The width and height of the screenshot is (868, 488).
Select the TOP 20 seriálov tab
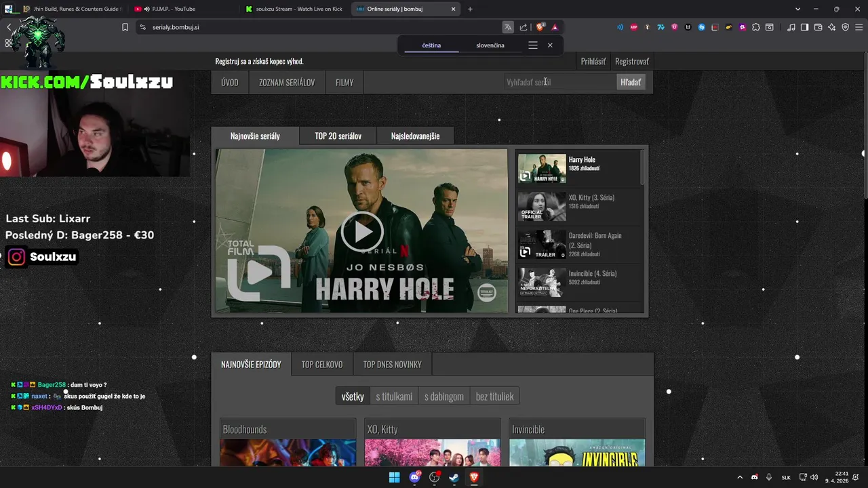tap(338, 136)
